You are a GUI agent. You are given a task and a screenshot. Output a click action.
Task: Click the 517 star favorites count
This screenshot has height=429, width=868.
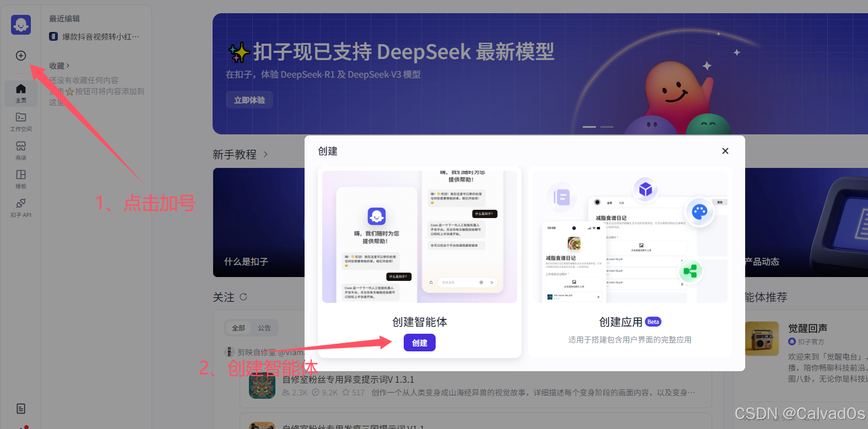(x=354, y=393)
